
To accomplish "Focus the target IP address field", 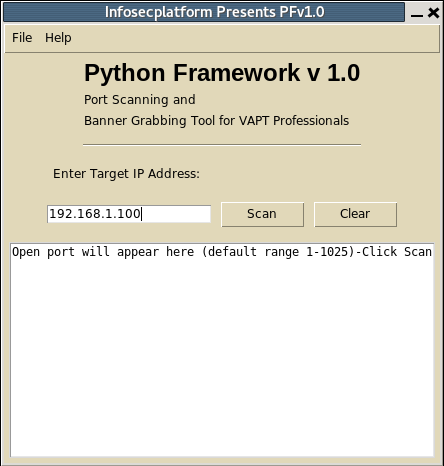I will click(x=129, y=214).
